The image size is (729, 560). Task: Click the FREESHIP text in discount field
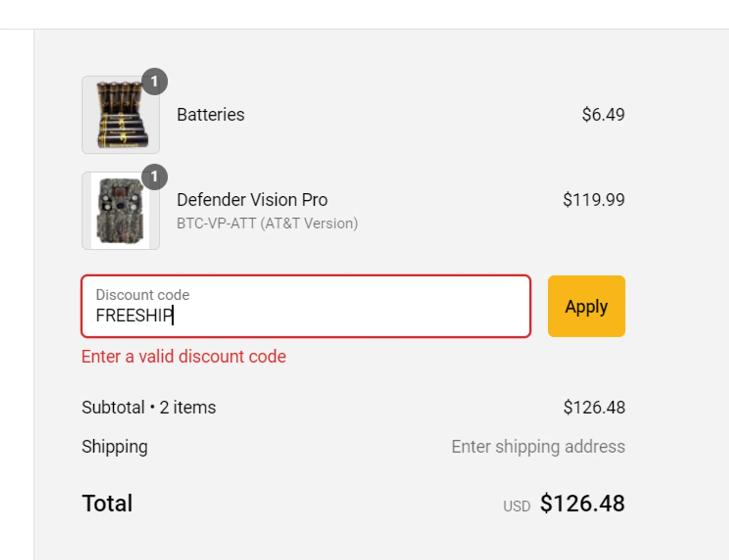point(134,316)
